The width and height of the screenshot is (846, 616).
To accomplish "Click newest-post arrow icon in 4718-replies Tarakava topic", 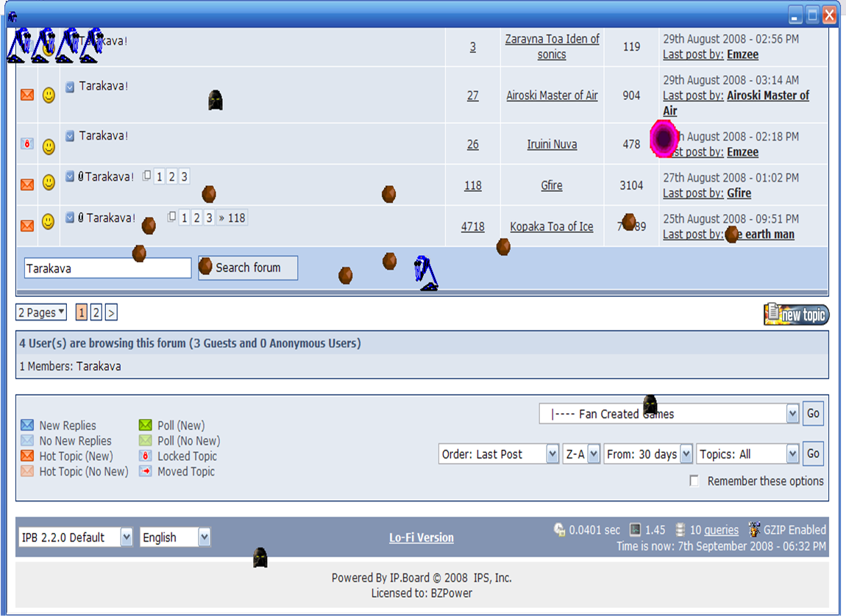I will [x=70, y=217].
